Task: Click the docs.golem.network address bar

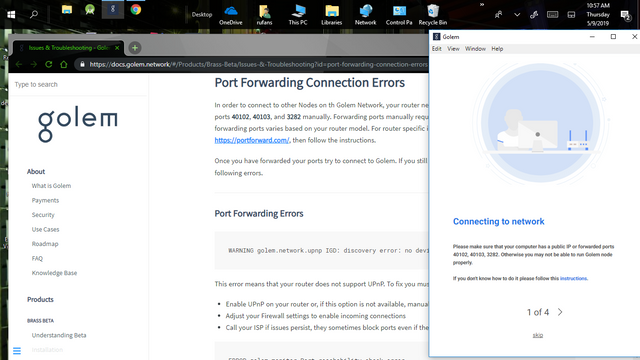Action: tap(251, 64)
